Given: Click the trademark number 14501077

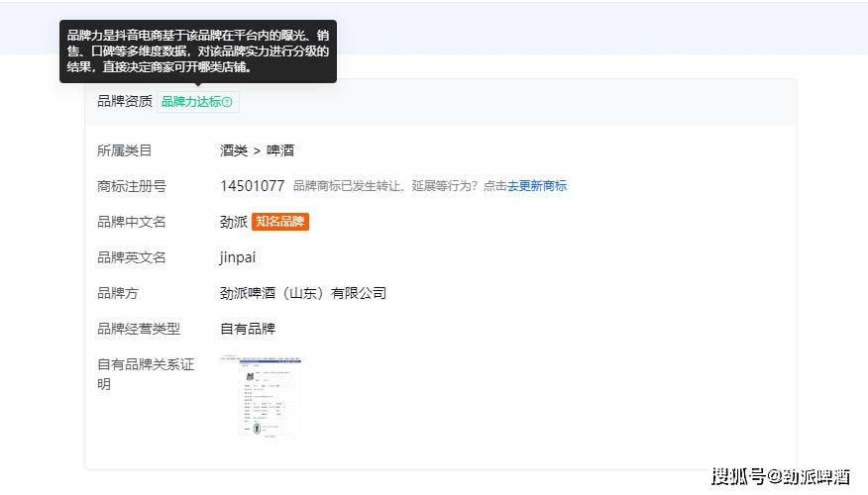Looking at the screenshot, I should pyautogui.click(x=252, y=186).
